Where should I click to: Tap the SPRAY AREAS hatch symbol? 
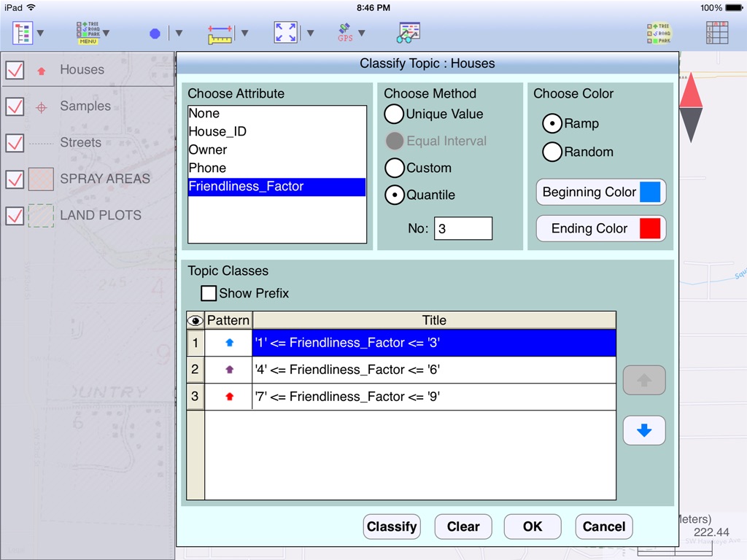(x=41, y=179)
